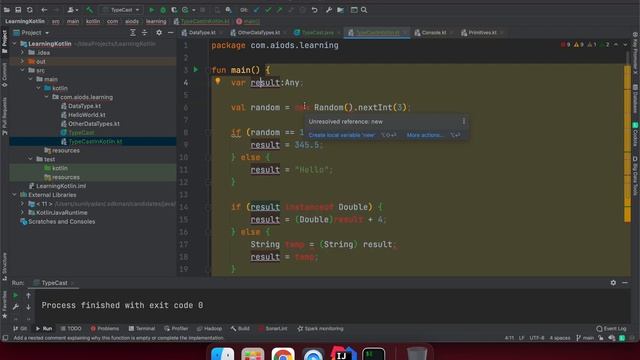Viewport: 640px width, 360px height.
Task: Open the Git tool window button
Action: (20, 329)
